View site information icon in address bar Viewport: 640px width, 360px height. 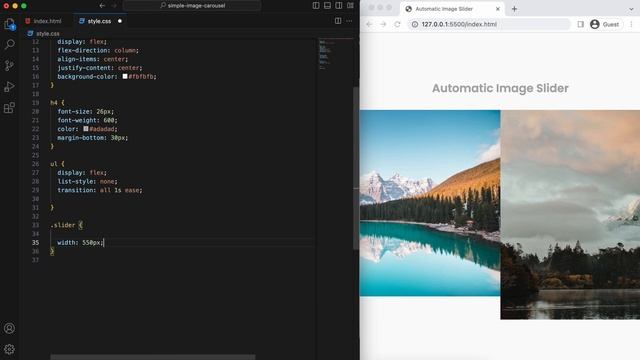pos(415,24)
